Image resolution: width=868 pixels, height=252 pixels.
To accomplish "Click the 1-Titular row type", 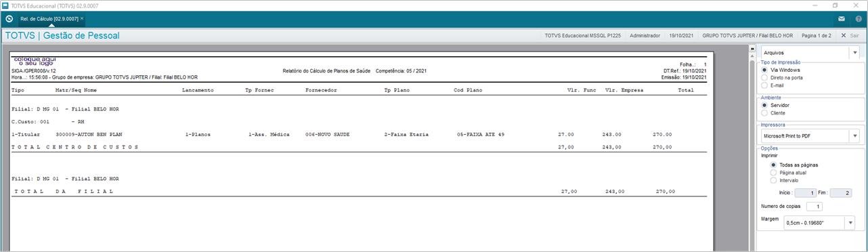I will 26,134.
